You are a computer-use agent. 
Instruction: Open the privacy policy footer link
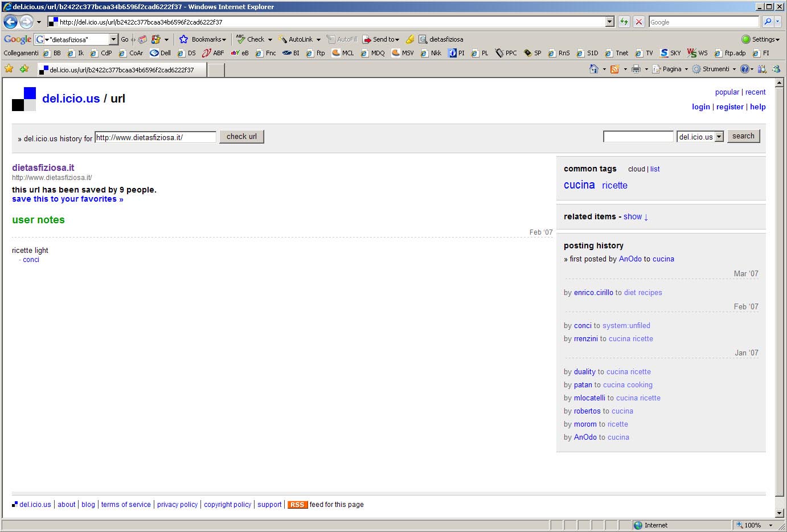pyautogui.click(x=177, y=505)
